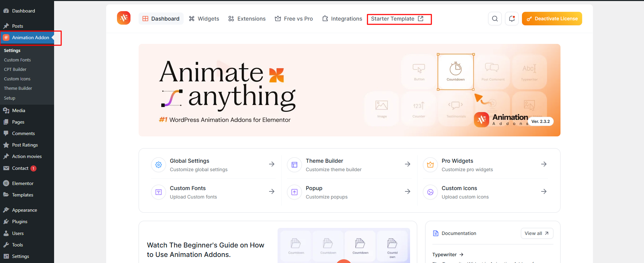Open the Typewriter documentation link
The height and width of the screenshot is (263, 644).
click(448, 255)
